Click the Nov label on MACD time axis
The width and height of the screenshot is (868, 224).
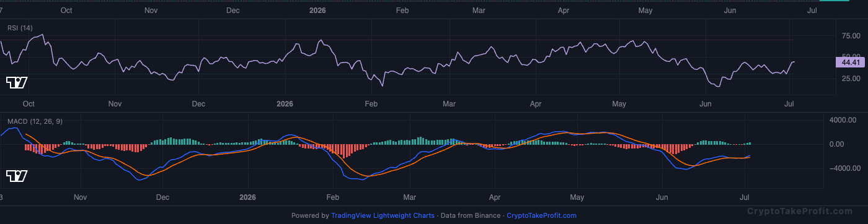pos(80,198)
